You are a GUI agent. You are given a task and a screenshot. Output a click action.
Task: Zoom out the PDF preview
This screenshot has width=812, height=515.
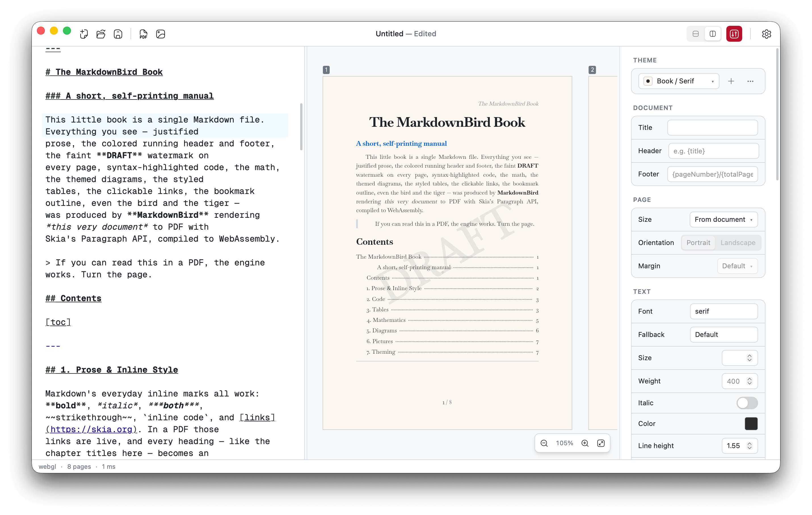tap(544, 443)
